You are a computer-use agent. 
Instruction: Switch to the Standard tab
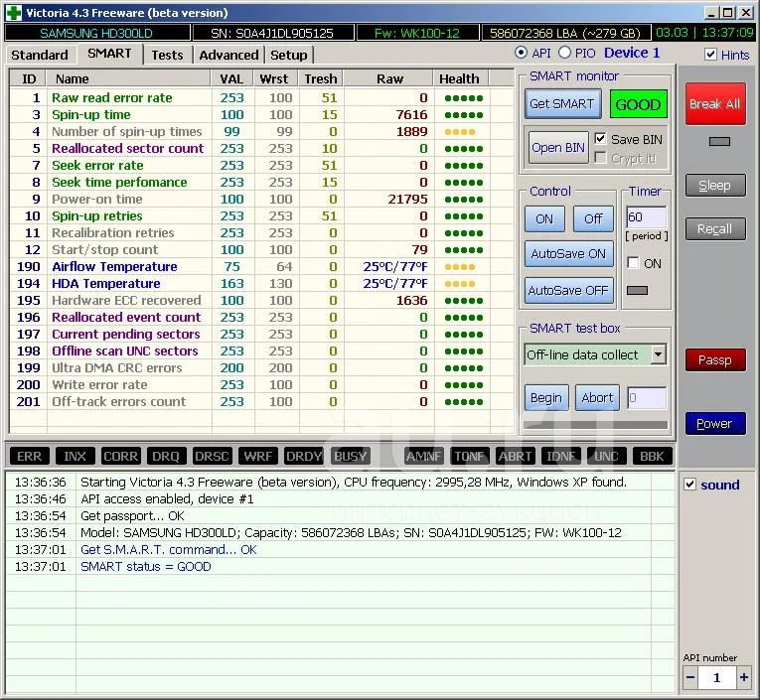(x=40, y=56)
